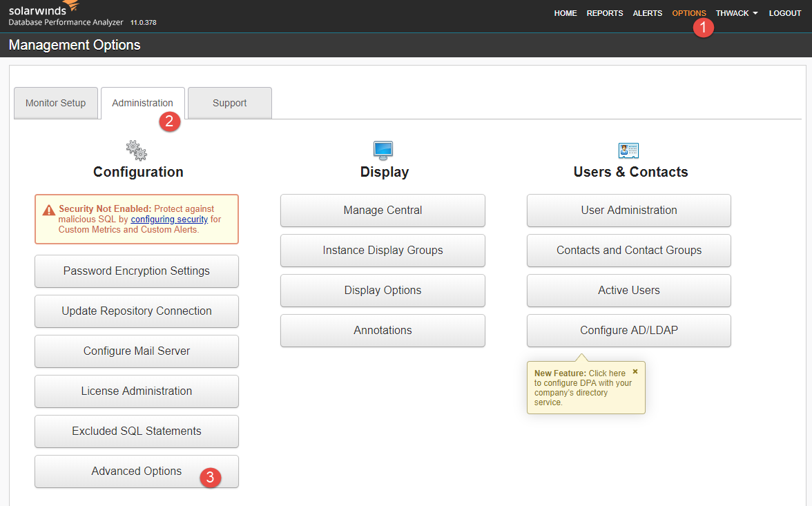Screen dimensions: 812x506
Task: Click the Users & Contacts card icon
Action: coord(628,150)
